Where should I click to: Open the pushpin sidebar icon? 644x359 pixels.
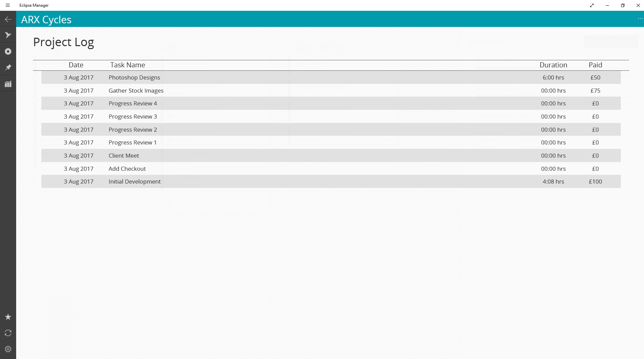click(x=8, y=68)
